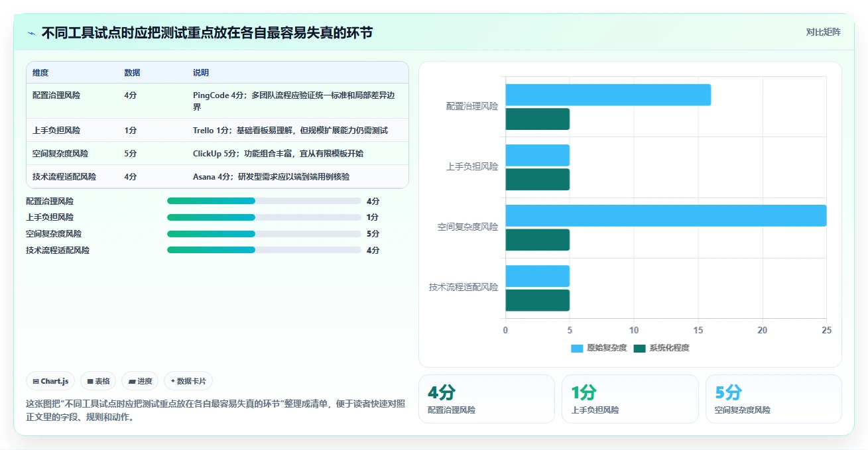Viewport: 868px width, 450px height.
Task: Click the 说明 column header
Action: click(x=201, y=72)
